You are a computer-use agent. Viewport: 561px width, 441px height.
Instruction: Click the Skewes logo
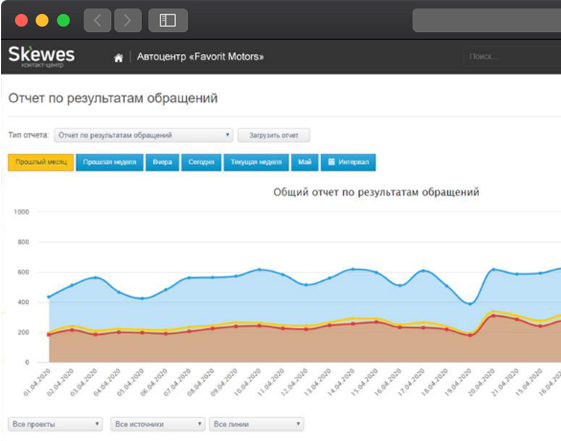42,56
